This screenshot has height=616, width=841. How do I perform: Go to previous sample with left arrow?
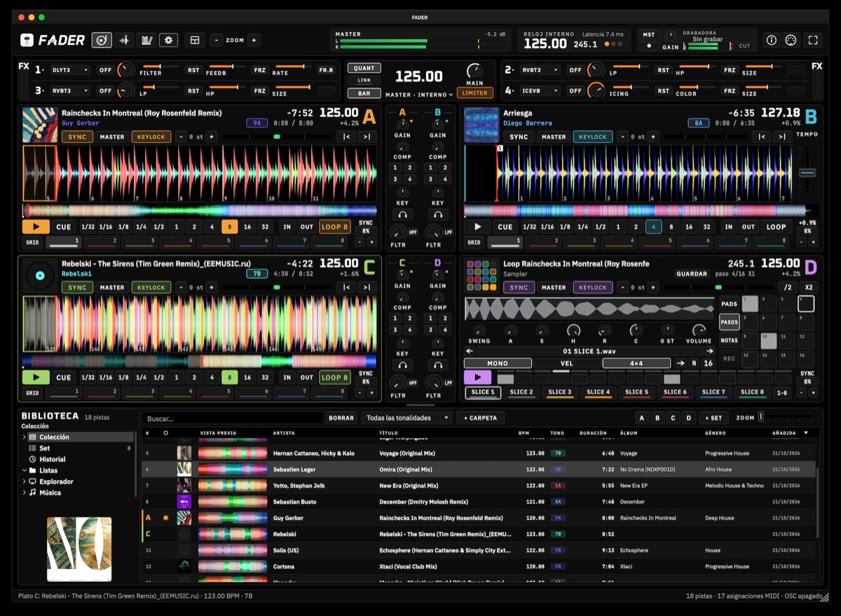tap(469, 351)
